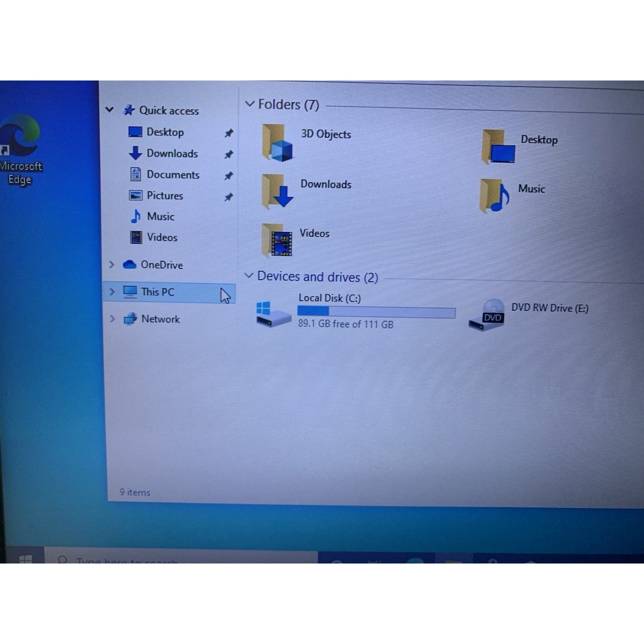Viewport: 644px width, 644px height.
Task: Open the Desktop folder icon in Folders
Action: (498, 147)
